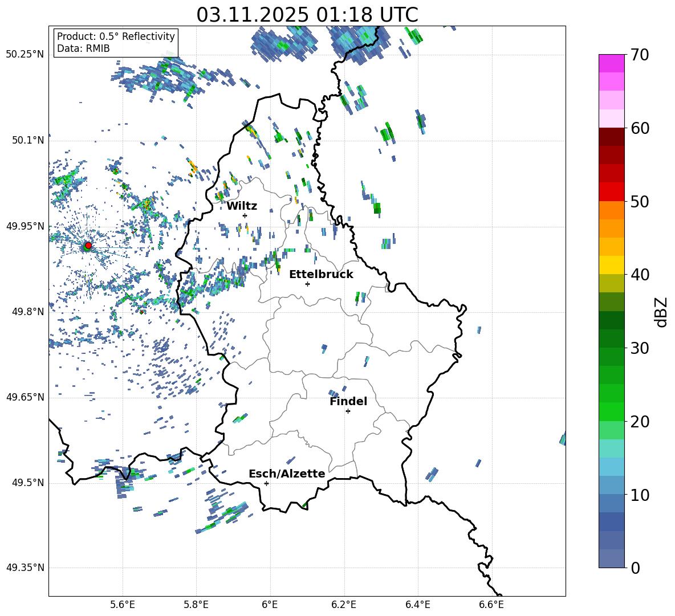675x616 pixels.
Task: Click the 6°E longitude tick label
Action: (270, 604)
